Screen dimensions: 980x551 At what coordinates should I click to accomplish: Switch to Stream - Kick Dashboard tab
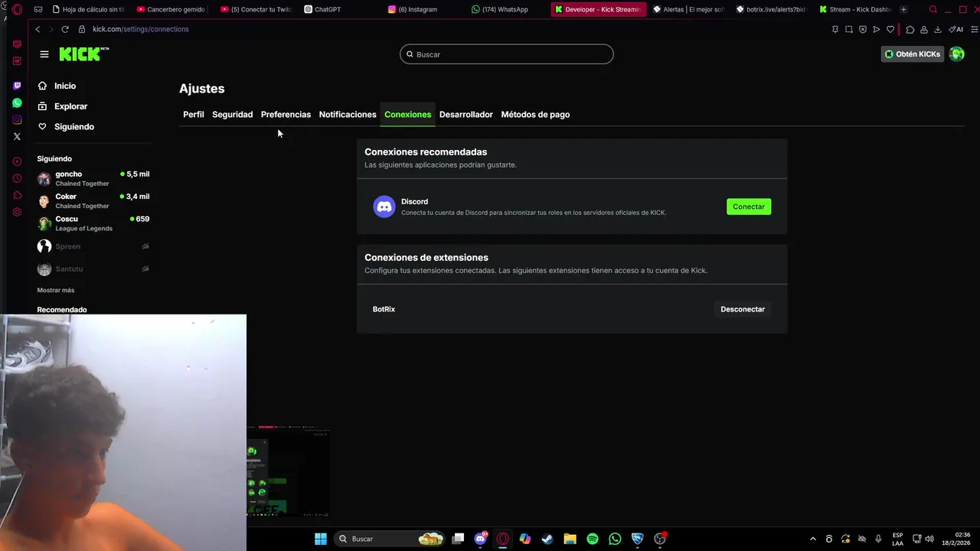point(856,9)
